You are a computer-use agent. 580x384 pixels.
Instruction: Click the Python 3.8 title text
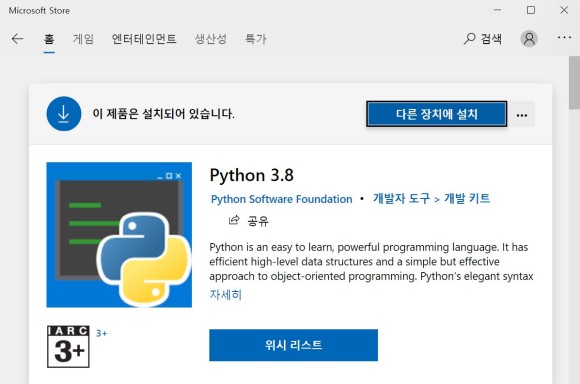point(252,175)
